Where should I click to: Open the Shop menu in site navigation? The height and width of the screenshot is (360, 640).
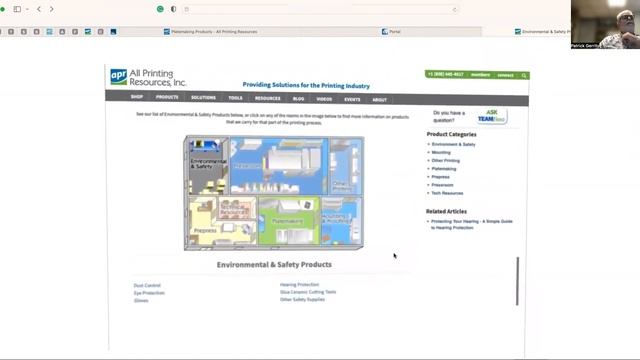137,97
